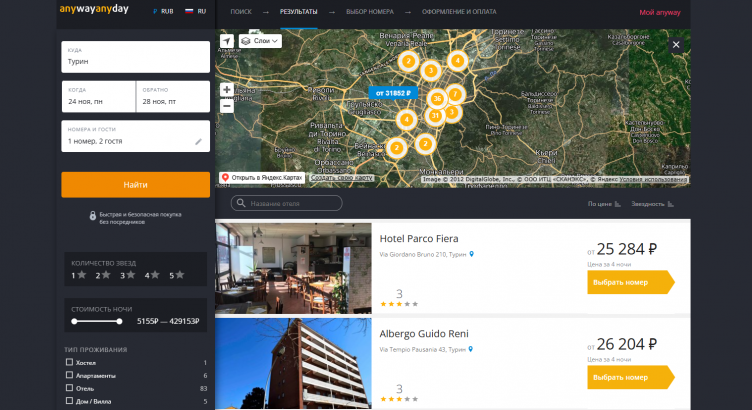This screenshot has width=752, height=410.
Task: Click the map geolocation arrow icon
Action: coord(227,41)
